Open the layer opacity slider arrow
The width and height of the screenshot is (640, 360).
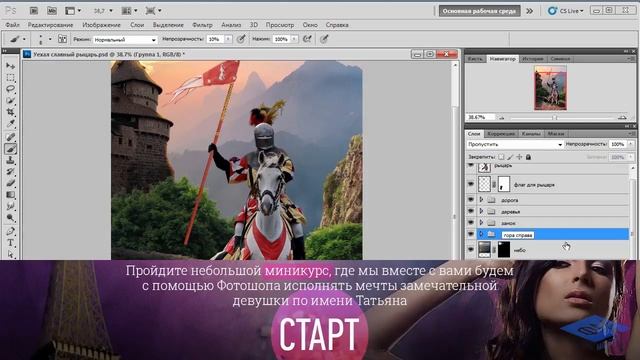631,144
